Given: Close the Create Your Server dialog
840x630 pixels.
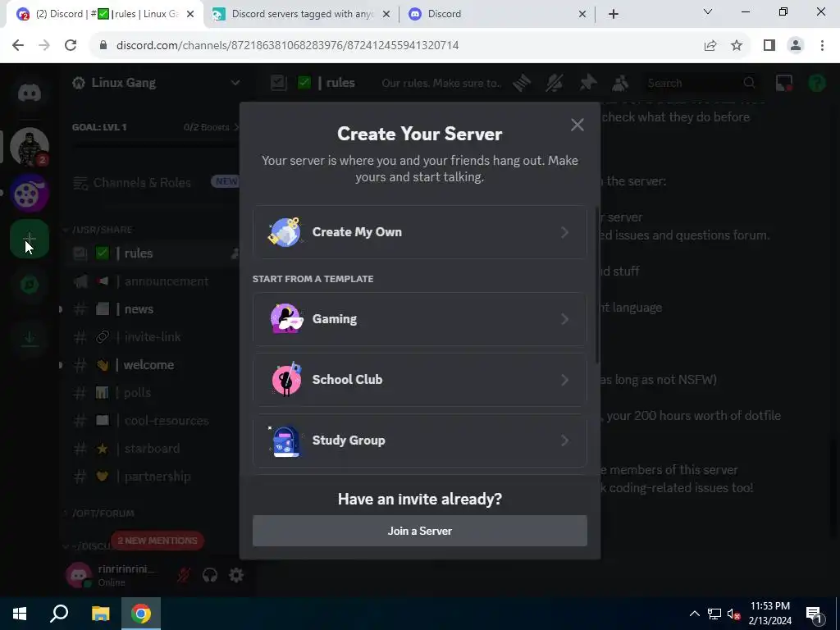Looking at the screenshot, I should (x=577, y=125).
